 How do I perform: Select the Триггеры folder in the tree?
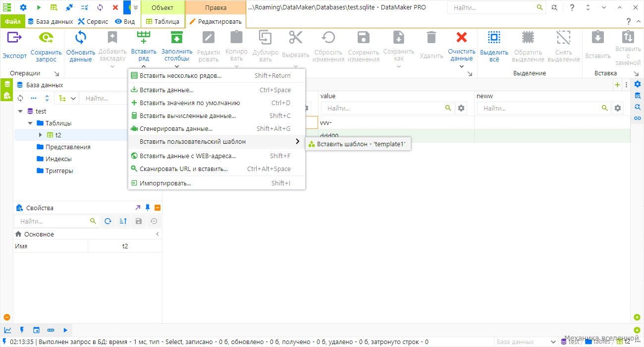point(59,171)
